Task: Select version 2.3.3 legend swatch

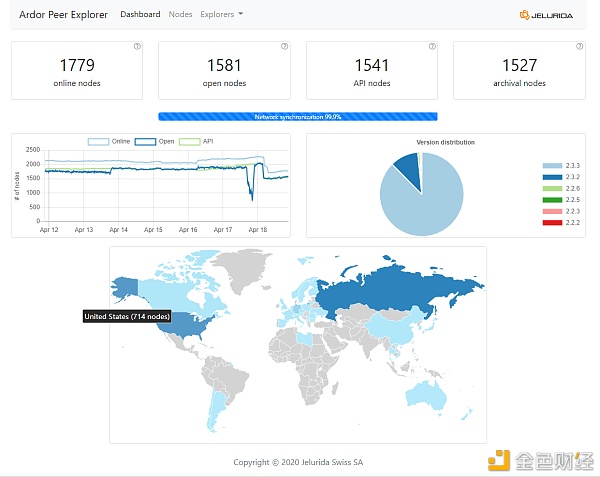Action: pos(552,166)
